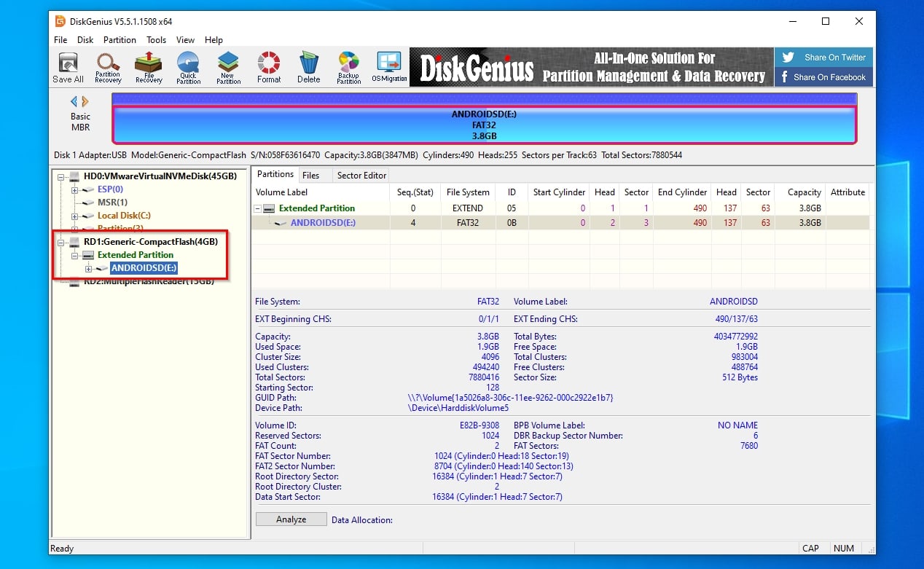Click the Format toolbar icon
This screenshot has width=924, height=569.
point(269,68)
